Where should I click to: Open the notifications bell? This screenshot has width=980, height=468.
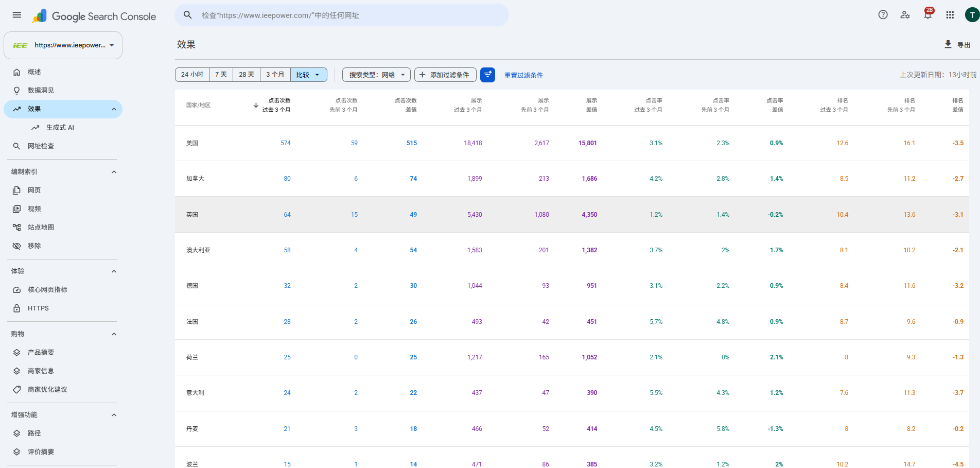click(927, 15)
